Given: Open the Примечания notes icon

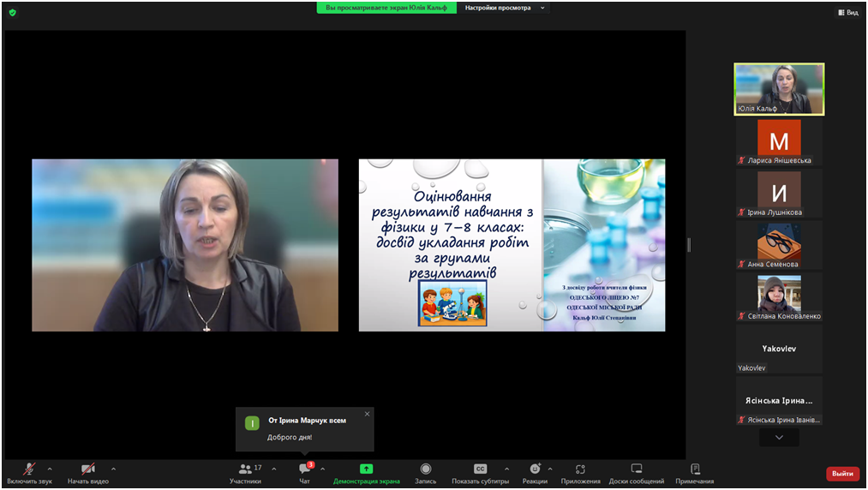Looking at the screenshot, I should [x=694, y=469].
